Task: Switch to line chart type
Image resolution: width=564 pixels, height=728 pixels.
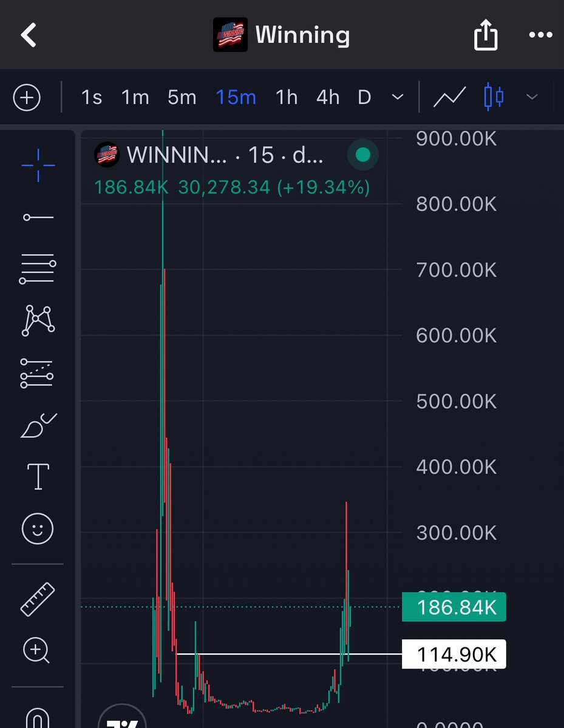Action: coord(449,97)
